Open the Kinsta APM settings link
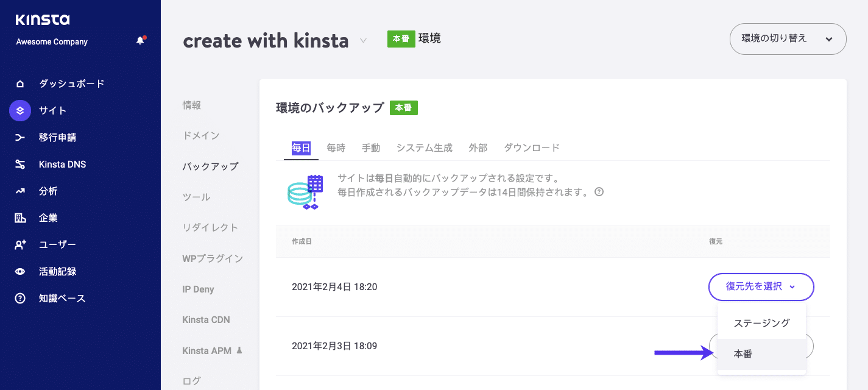 (x=208, y=350)
